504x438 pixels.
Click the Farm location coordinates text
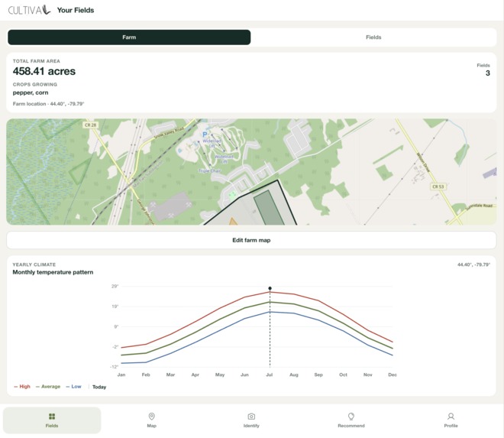pyautogui.click(x=49, y=104)
